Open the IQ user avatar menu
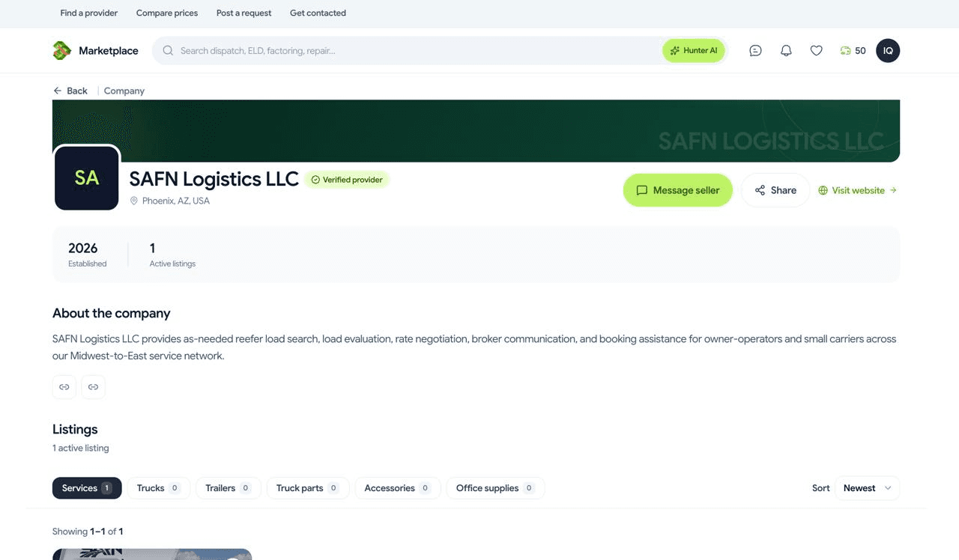The image size is (959, 560). [888, 50]
